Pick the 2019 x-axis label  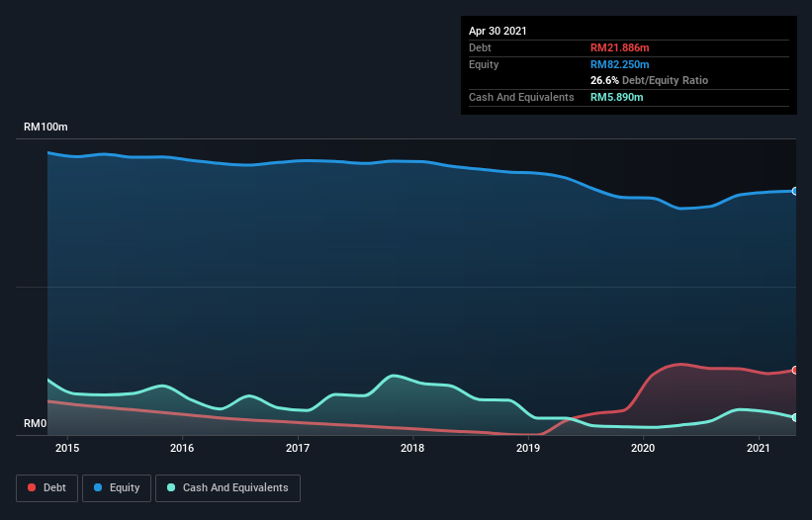tap(528, 449)
